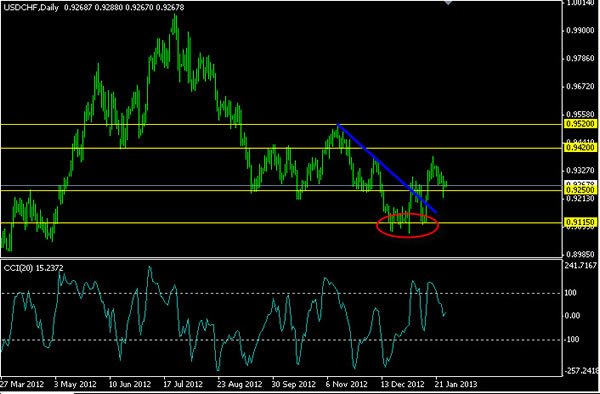
Task: Click the chart shift triangle marker at the top
Action: click(x=447, y=2)
